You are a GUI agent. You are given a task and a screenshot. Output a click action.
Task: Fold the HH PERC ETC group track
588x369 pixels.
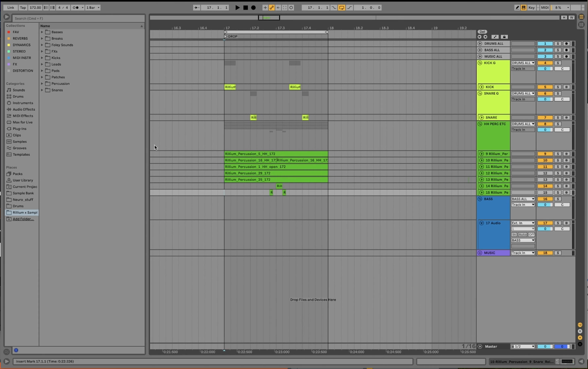pyautogui.click(x=480, y=124)
